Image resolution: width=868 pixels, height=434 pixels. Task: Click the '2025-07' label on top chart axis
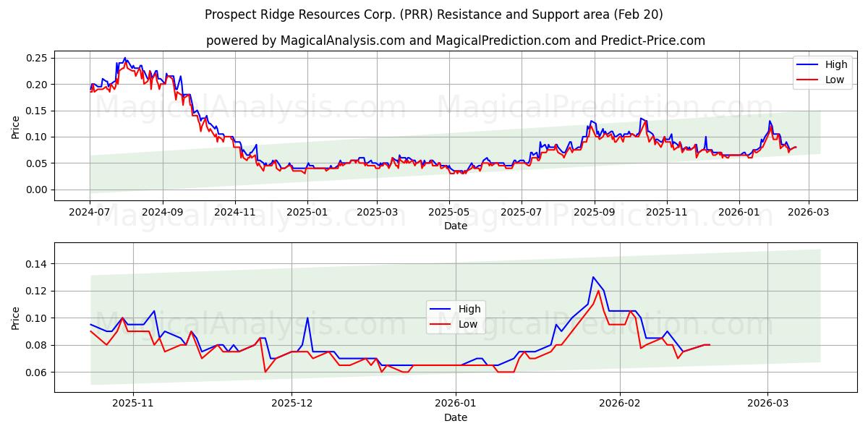coord(522,213)
